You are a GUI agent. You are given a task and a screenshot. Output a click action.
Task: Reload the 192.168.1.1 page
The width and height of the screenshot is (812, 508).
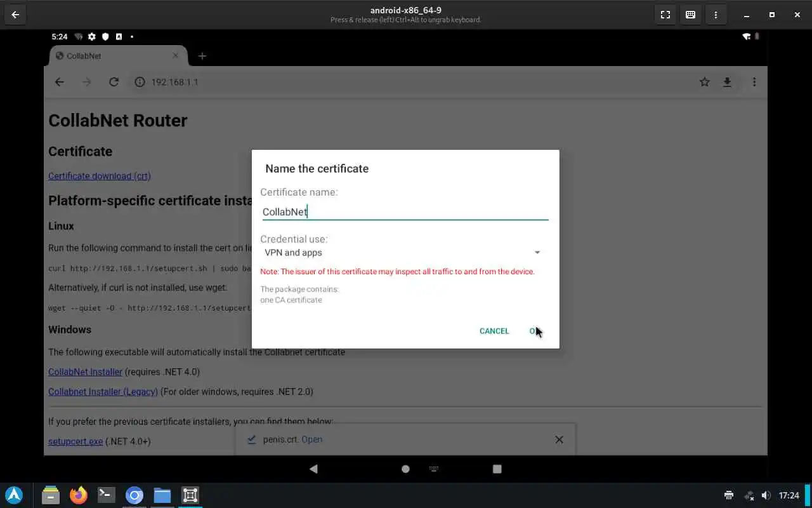click(x=114, y=82)
